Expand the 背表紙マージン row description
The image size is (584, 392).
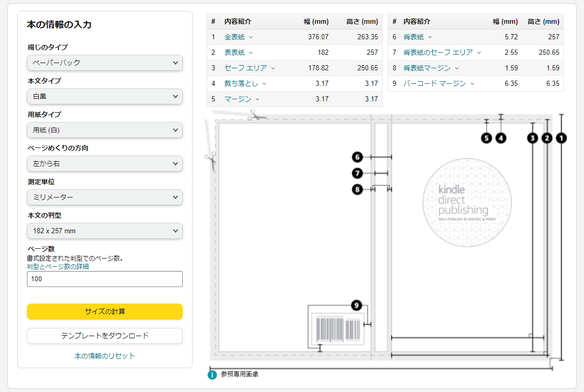click(x=431, y=68)
